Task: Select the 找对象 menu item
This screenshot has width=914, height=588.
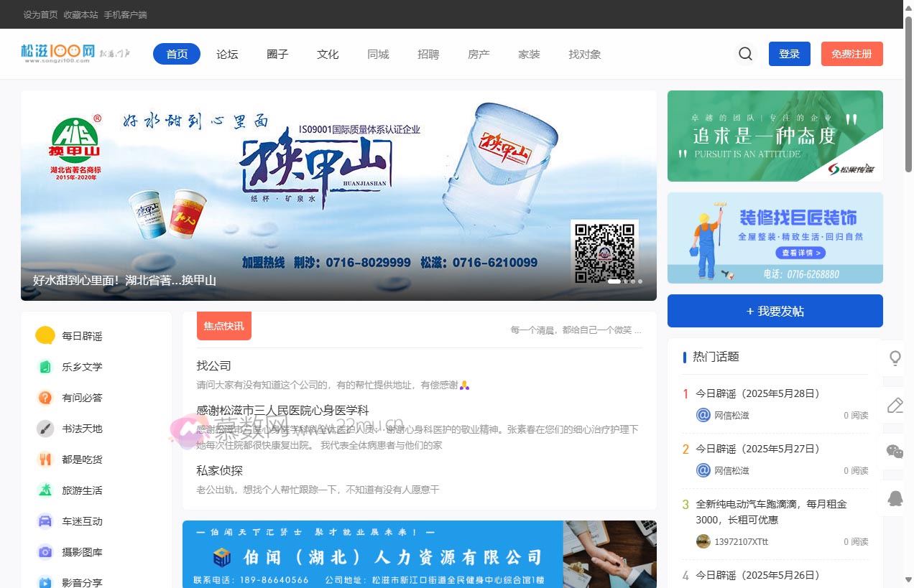Action: point(584,54)
